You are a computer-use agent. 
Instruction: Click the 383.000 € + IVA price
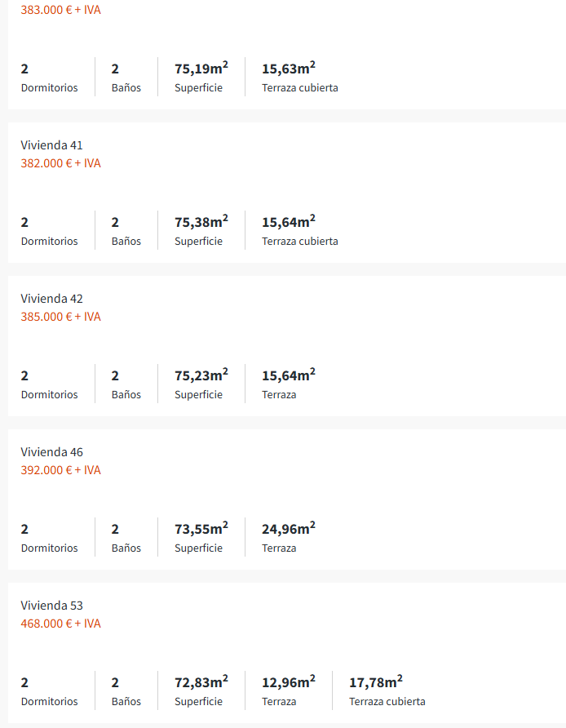coord(60,10)
